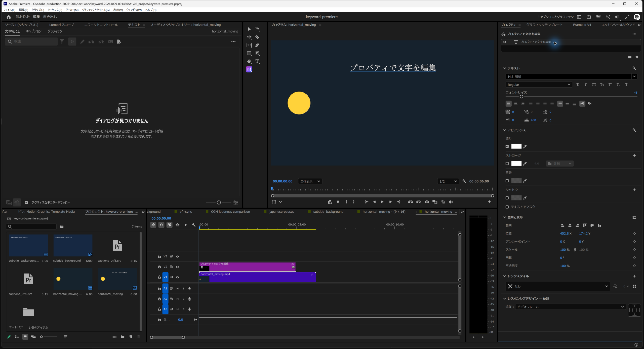Open program monitor settings wrench
Image resolution: width=644 pixels, height=349 pixels.
point(464,181)
